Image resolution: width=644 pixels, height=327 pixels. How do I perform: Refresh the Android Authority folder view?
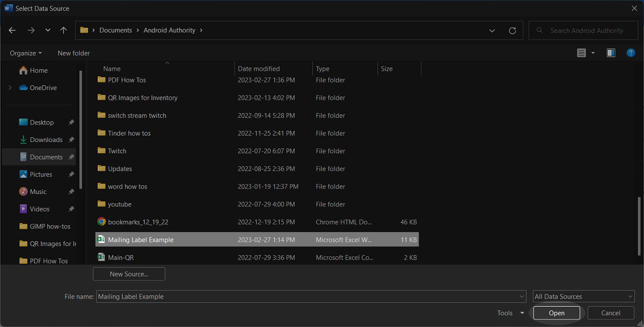(512, 31)
